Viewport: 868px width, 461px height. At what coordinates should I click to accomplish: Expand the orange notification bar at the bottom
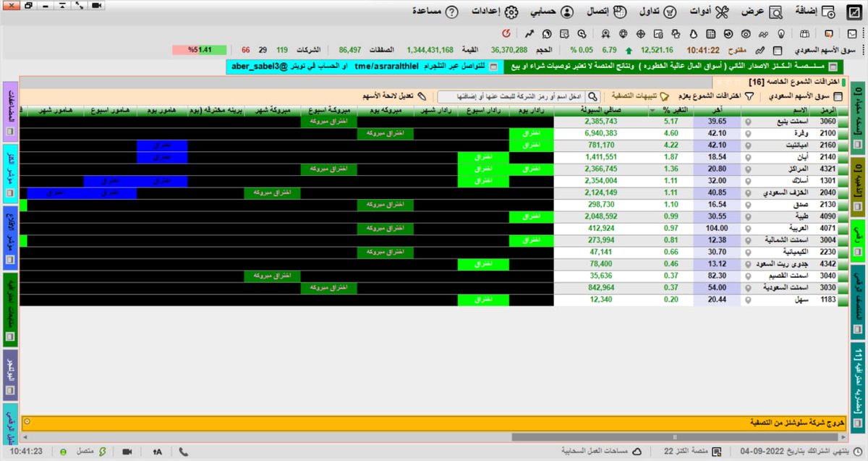point(27,421)
